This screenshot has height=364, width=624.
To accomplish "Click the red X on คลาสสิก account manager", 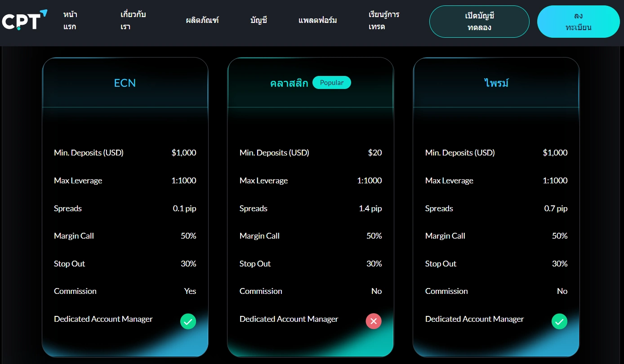I will point(374,321).
